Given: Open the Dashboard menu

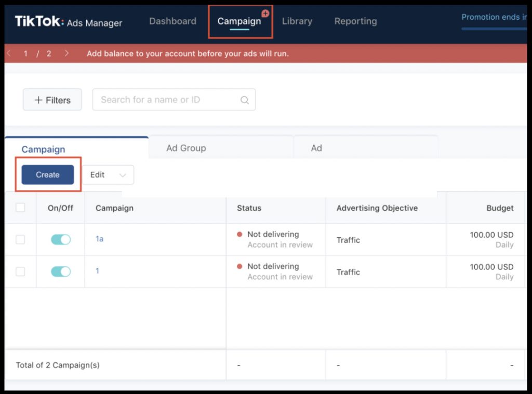Looking at the screenshot, I should pyautogui.click(x=172, y=21).
